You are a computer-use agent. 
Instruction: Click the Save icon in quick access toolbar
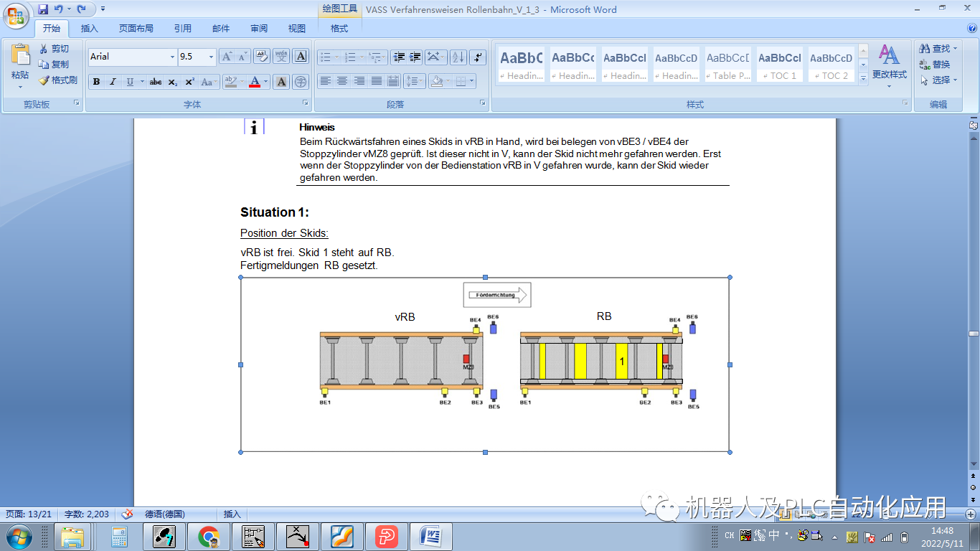pos(43,9)
